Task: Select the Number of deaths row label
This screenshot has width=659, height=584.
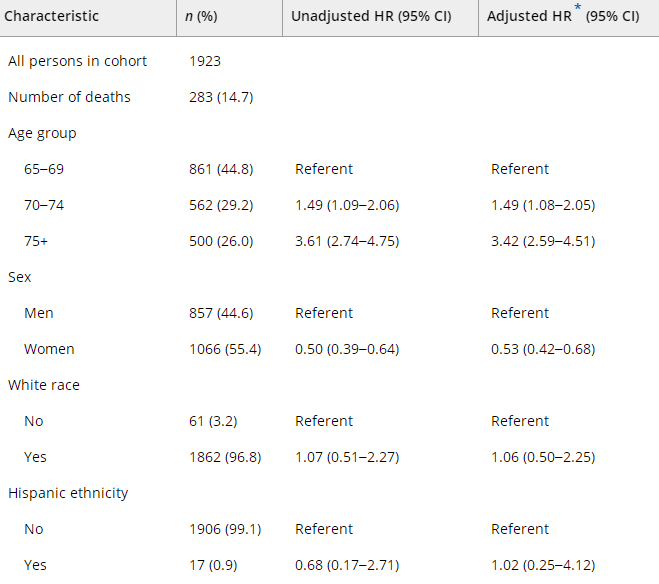Action: pos(69,97)
